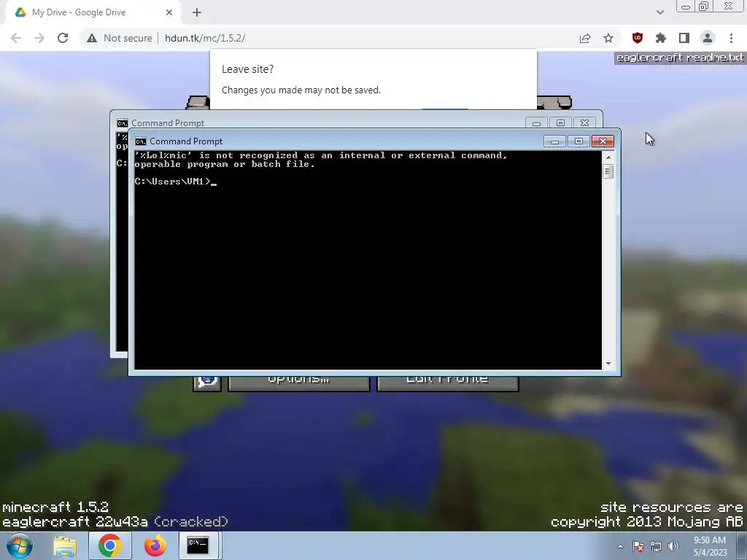Open the Chrome profile avatar
The height and width of the screenshot is (560, 747).
(708, 38)
